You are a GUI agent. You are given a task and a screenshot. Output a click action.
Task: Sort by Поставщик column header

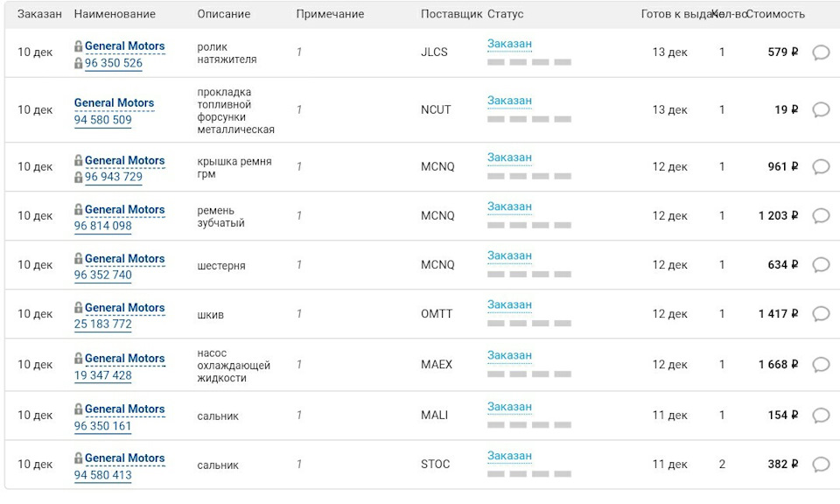(451, 14)
